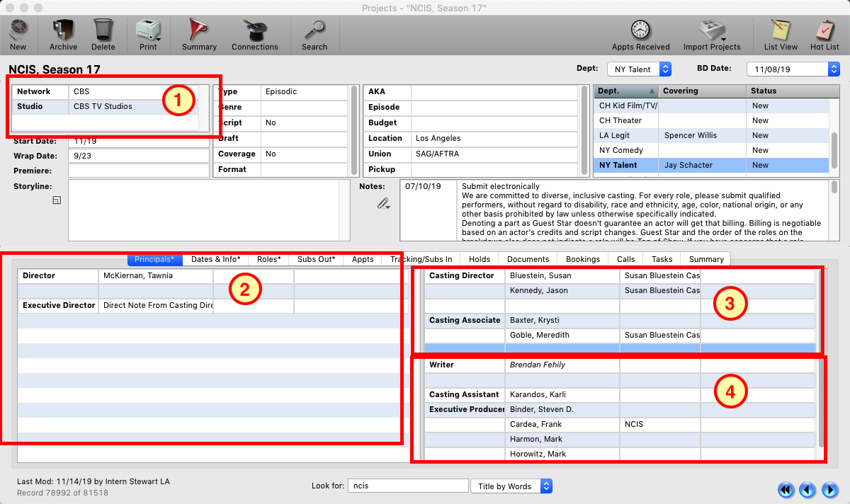Open the Connections top hat icon
The width and height of the screenshot is (850, 504).
tap(255, 30)
